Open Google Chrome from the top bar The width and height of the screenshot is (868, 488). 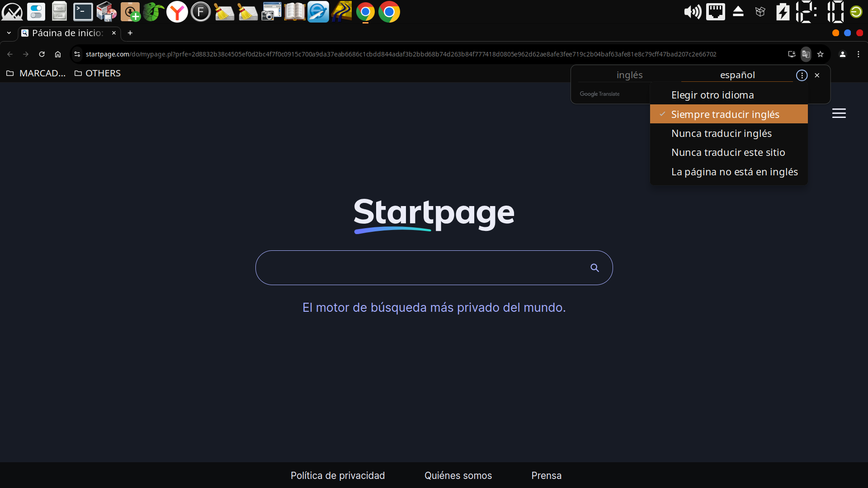(389, 12)
